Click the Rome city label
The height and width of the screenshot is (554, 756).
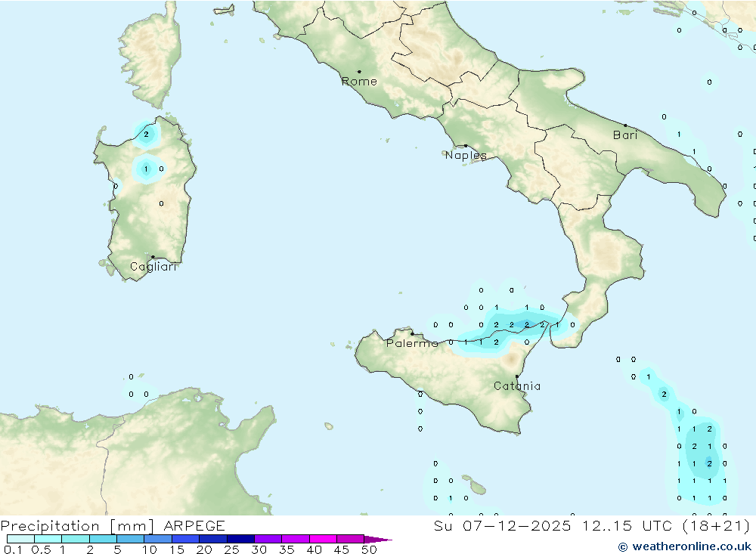click(359, 82)
